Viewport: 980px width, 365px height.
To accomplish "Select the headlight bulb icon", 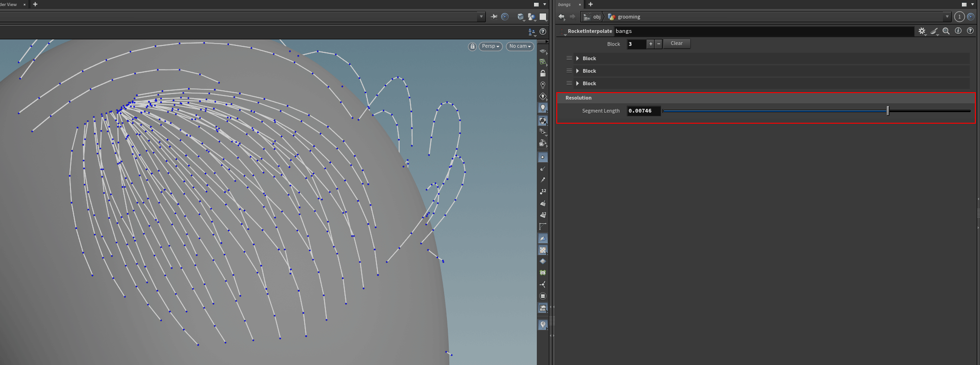I will click(x=542, y=96).
